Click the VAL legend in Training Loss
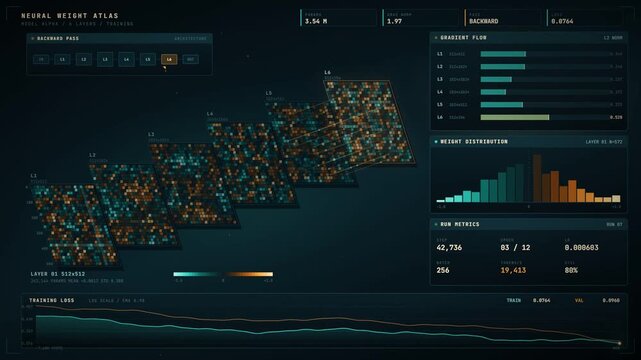This screenshot has height=360, width=641. coord(579,300)
